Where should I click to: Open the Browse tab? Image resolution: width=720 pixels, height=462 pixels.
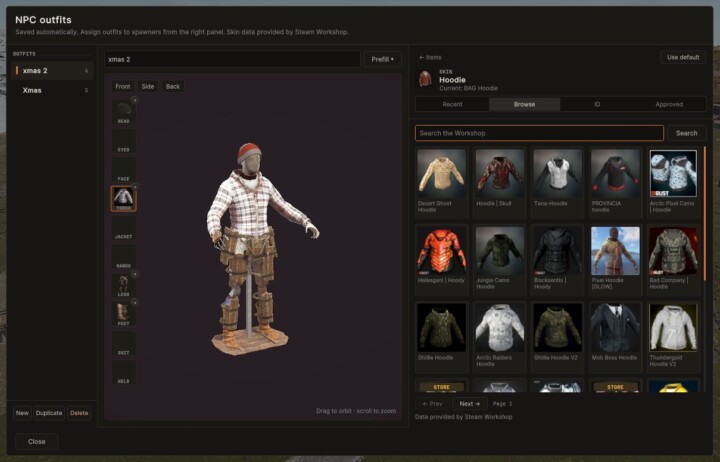(524, 104)
